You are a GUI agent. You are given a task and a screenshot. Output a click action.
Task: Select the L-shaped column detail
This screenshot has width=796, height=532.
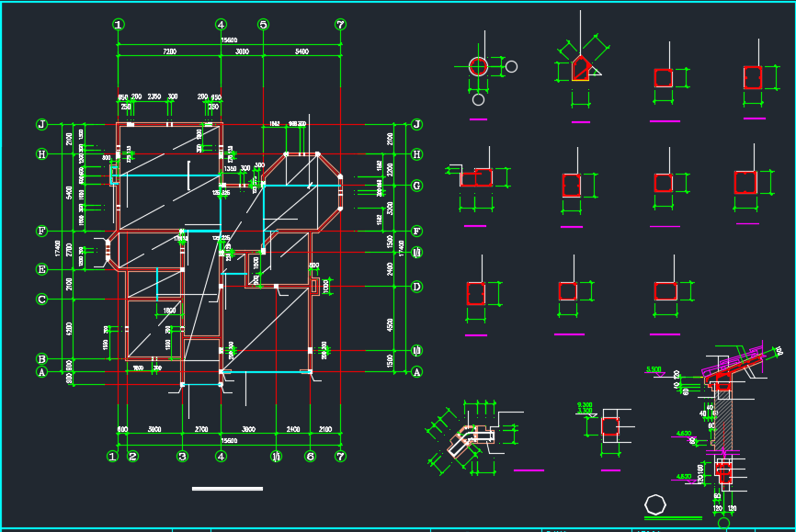tap(477, 178)
